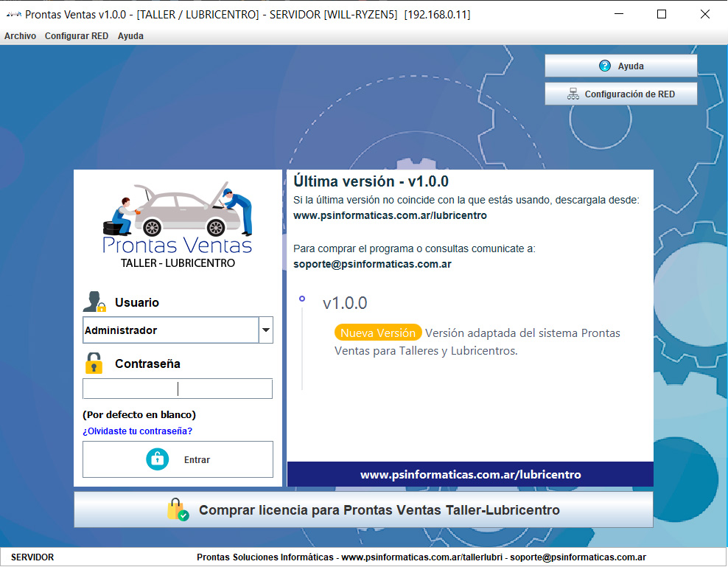
Task: Click the bold www.psinformaticas.com.ar/lubricentro download URL
Action: [x=390, y=215]
